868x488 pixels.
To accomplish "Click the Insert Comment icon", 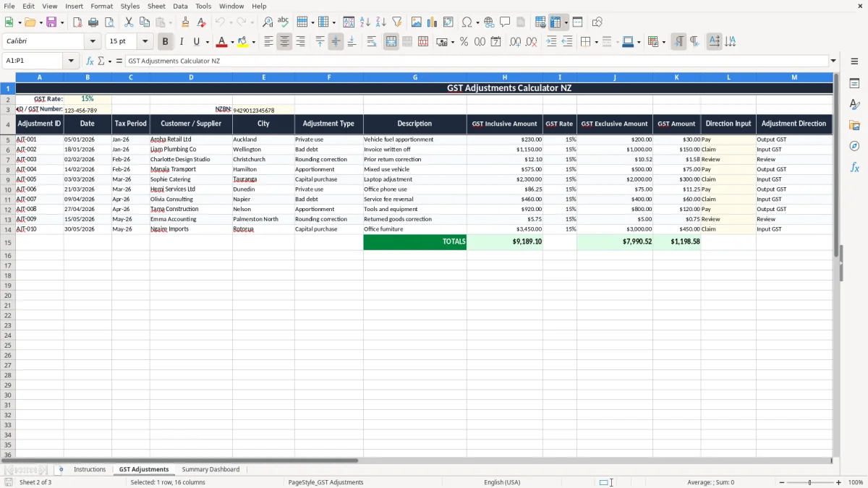I will tap(505, 22).
